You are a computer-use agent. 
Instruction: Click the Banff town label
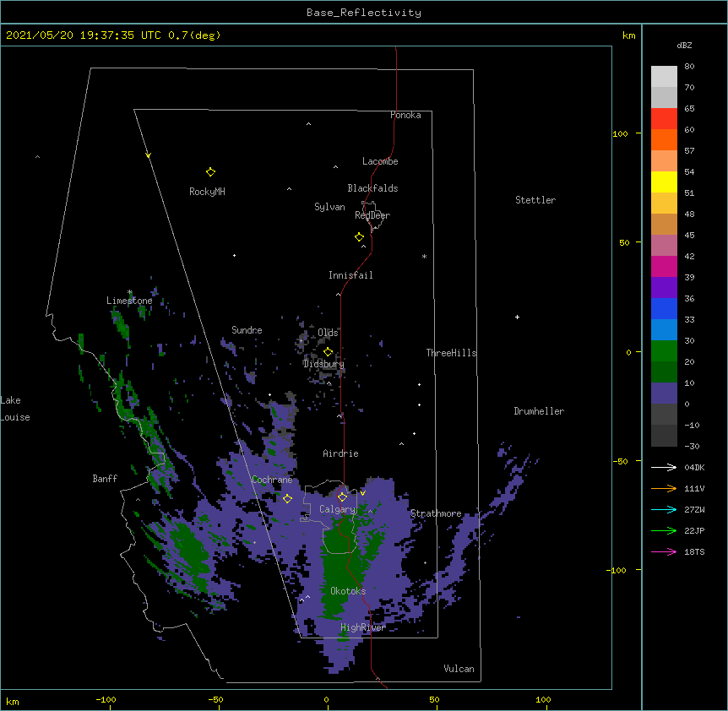point(105,479)
